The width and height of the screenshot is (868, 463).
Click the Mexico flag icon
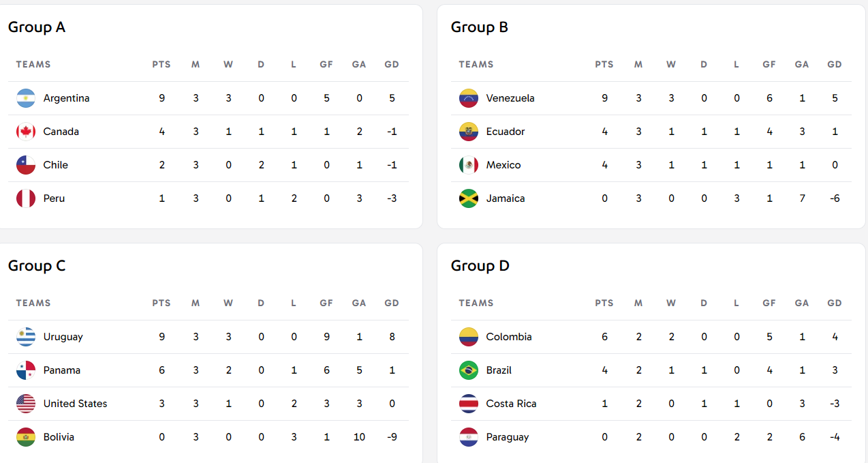click(469, 165)
